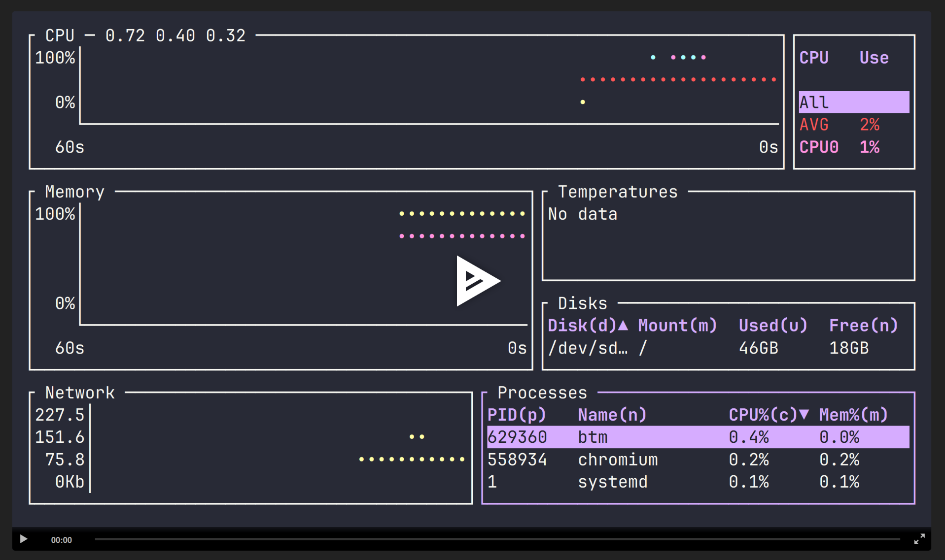The image size is (945, 560).
Task: Click the 18GB free disk value
Action: tap(849, 348)
